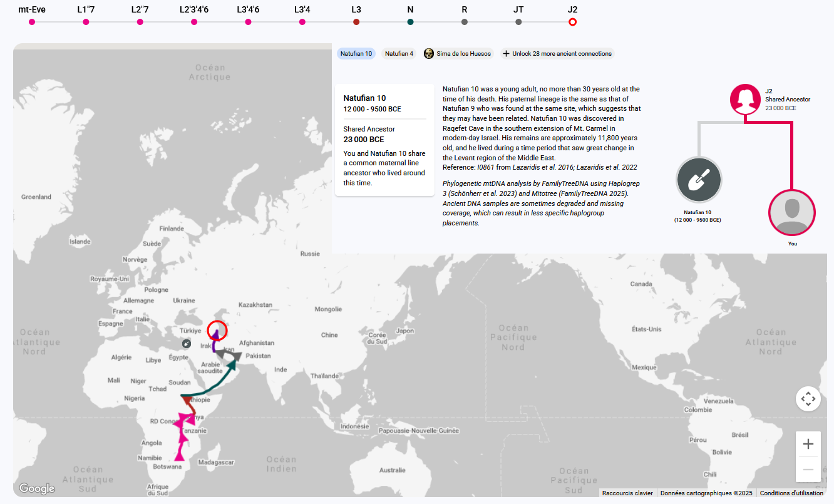The image size is (834, 504).
Task: Go to the JT haplogroup dot
Action: click(x=518, y=22)
